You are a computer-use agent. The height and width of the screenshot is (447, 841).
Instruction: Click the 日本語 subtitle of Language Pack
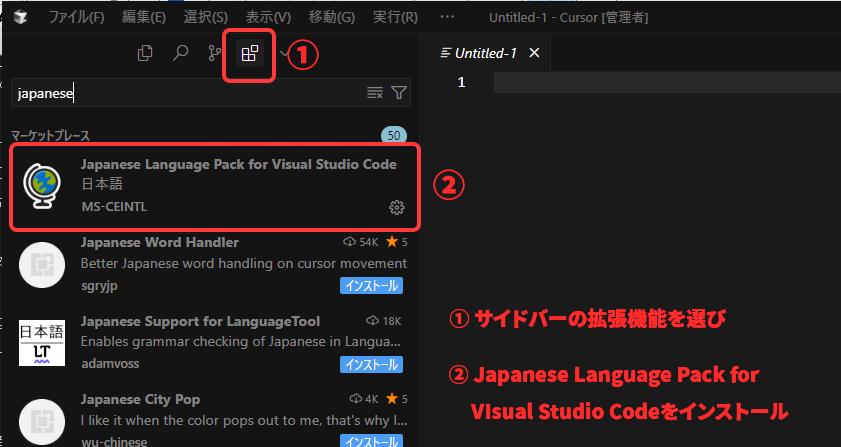pos(102,184)
